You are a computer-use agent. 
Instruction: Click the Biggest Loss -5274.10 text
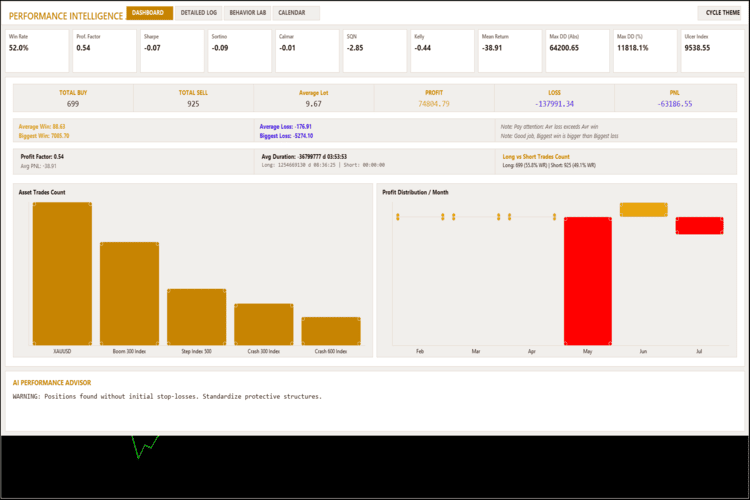[x=286, y=136]
